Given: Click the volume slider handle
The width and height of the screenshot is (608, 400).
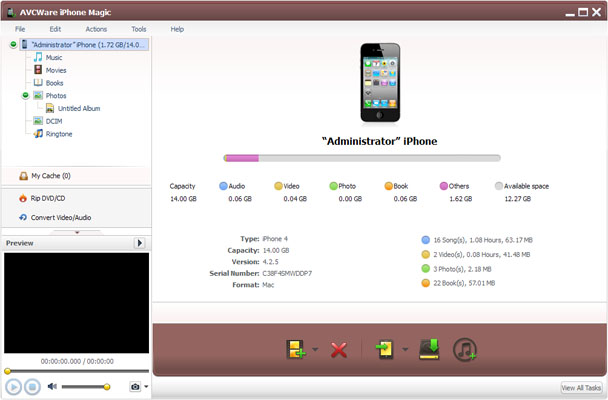Looking at the screenshot, I should (107, 387).
